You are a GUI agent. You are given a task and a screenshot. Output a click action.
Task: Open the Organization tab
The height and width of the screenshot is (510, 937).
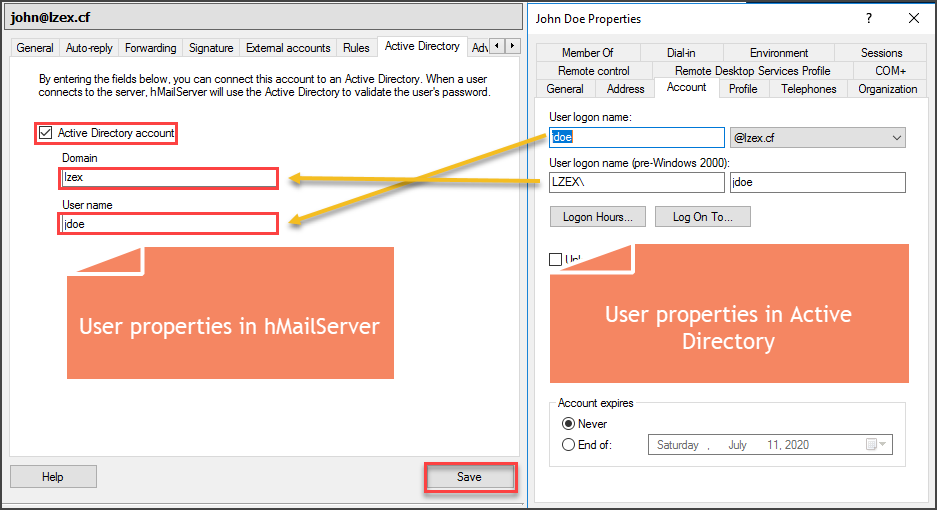point(887,88)
